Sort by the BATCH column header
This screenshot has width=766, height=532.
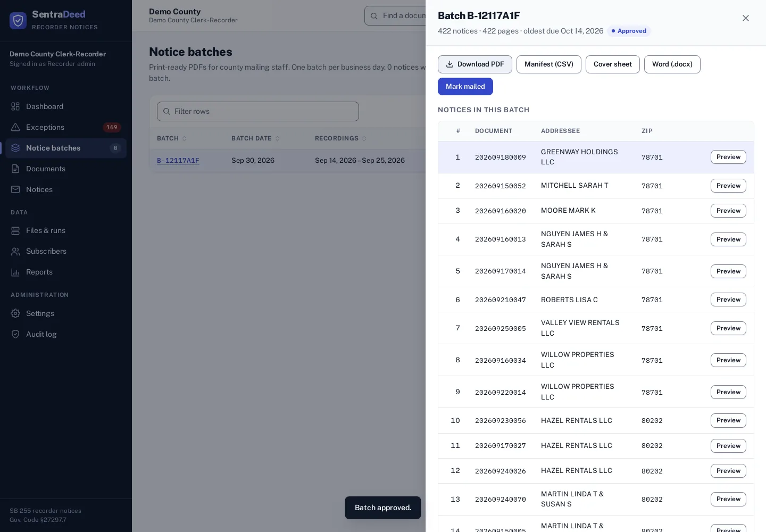pyautogui.click(x=171, y=138)
